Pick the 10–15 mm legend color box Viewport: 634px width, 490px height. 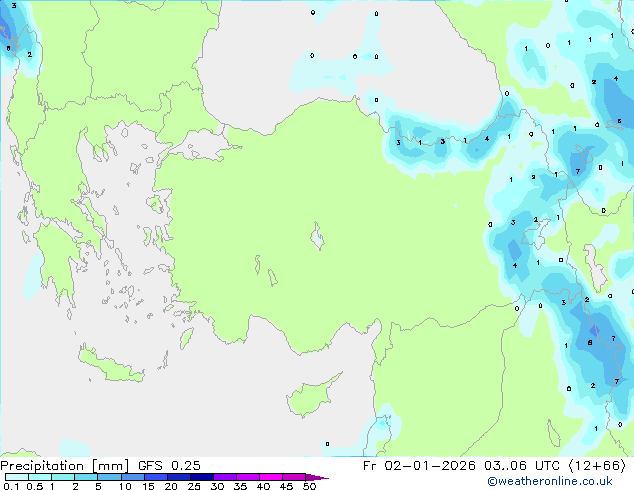click(x=133, y=477)
